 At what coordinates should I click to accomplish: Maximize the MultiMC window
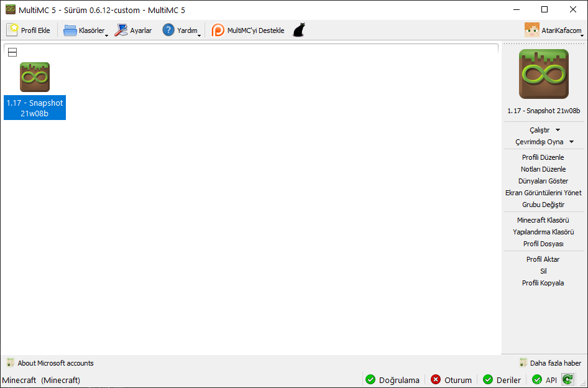[x=544, y=10]
